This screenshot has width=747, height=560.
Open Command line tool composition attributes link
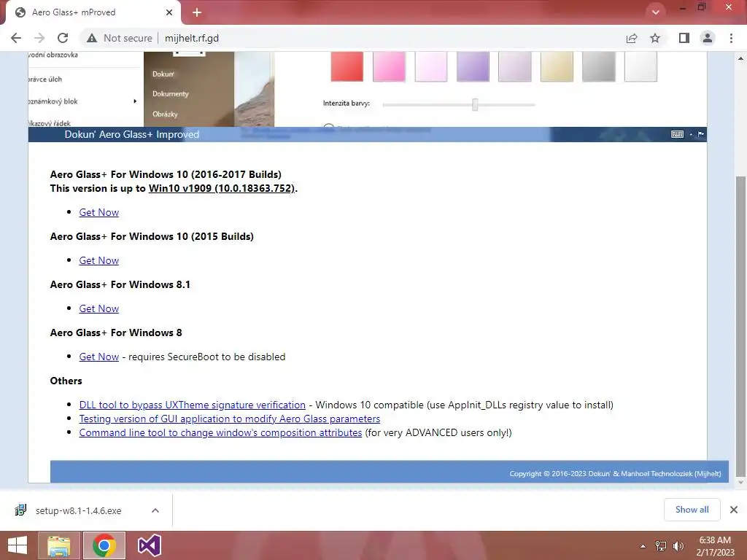[220, 432]
